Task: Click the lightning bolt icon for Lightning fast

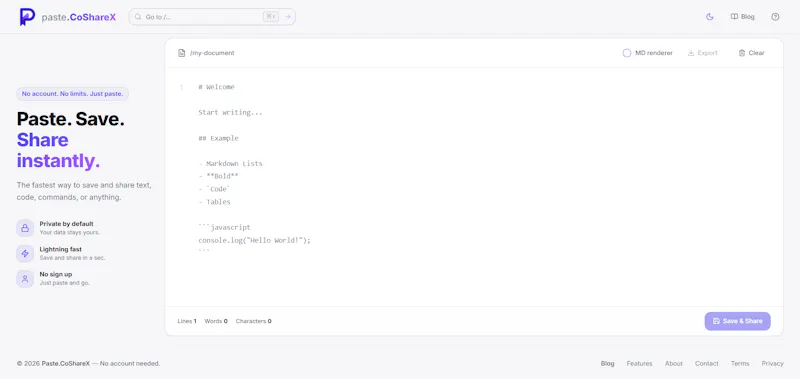Action: point(25,254)
